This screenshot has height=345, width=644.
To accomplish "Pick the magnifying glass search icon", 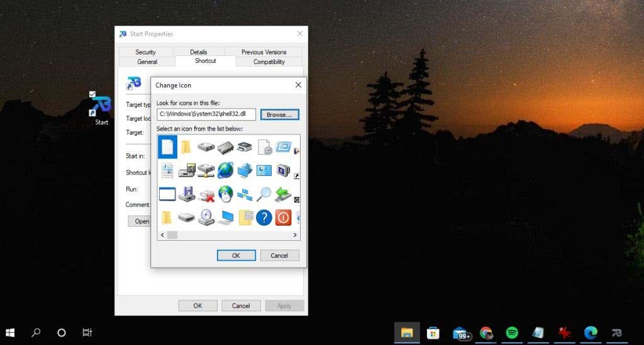I will point(264,194).
